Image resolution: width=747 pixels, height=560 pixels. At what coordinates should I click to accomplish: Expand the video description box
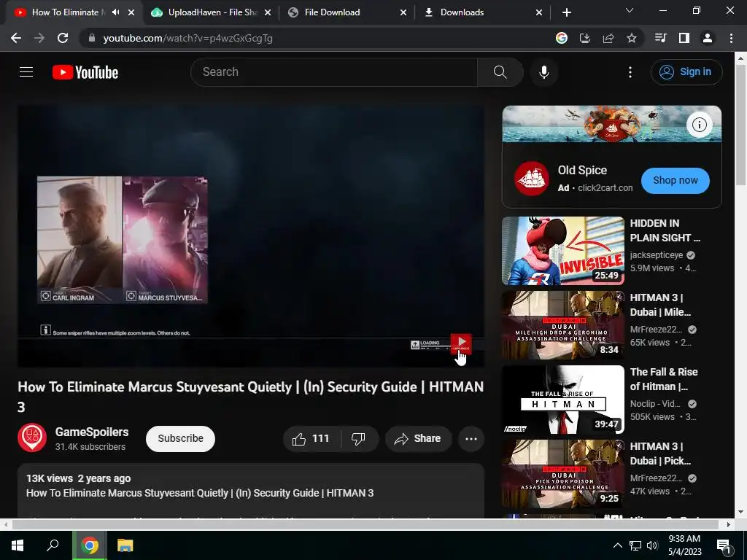tap(251, 491)
